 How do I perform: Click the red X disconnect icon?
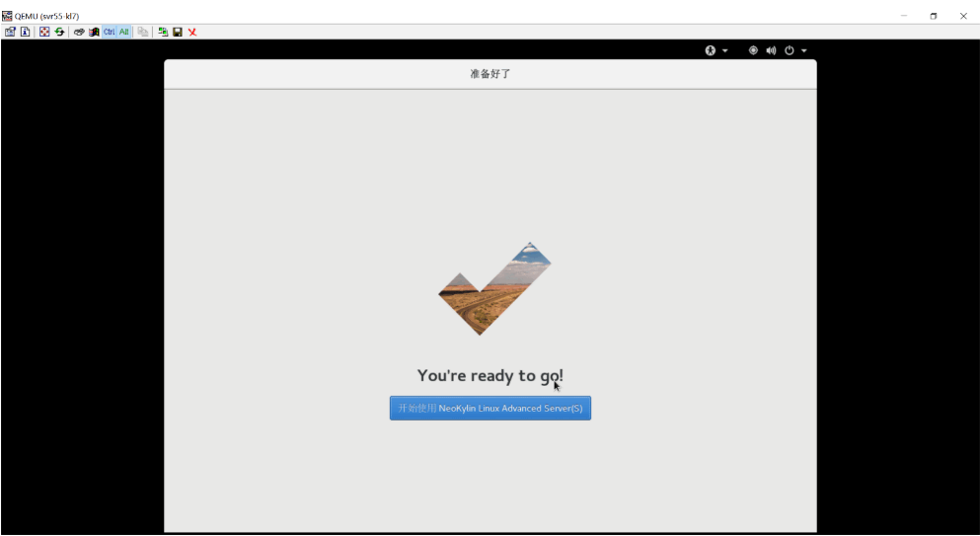pyautogui.click(x=192, y=32)
